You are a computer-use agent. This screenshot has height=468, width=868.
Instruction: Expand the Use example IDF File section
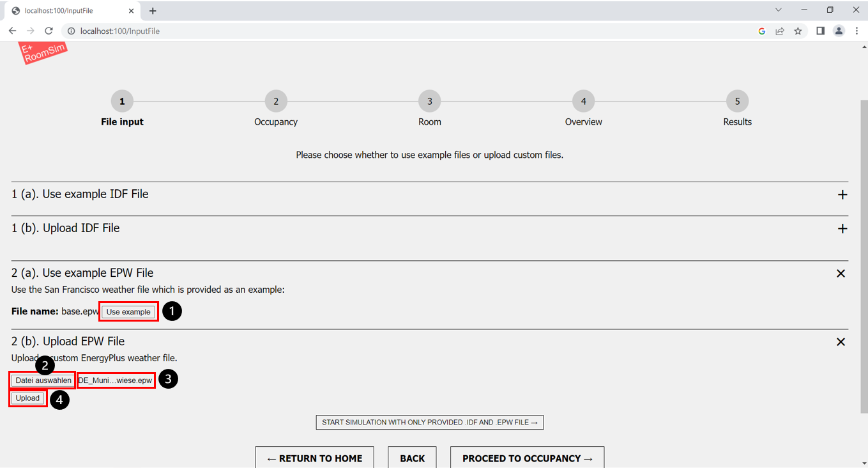click(842, 194)
